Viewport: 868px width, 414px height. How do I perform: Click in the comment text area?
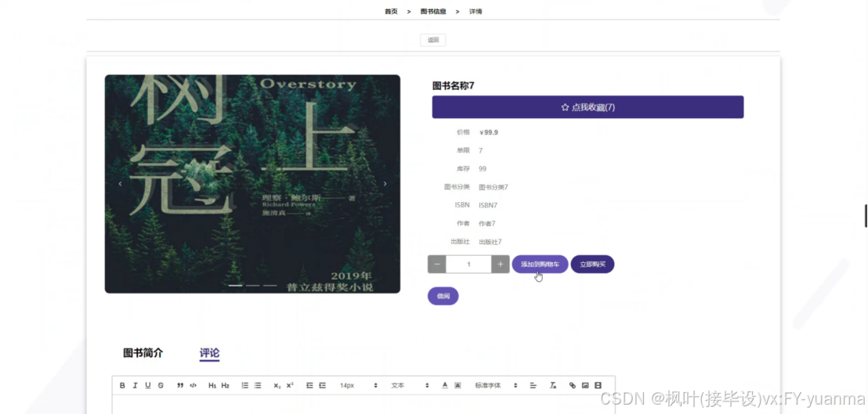coord(363,404)
